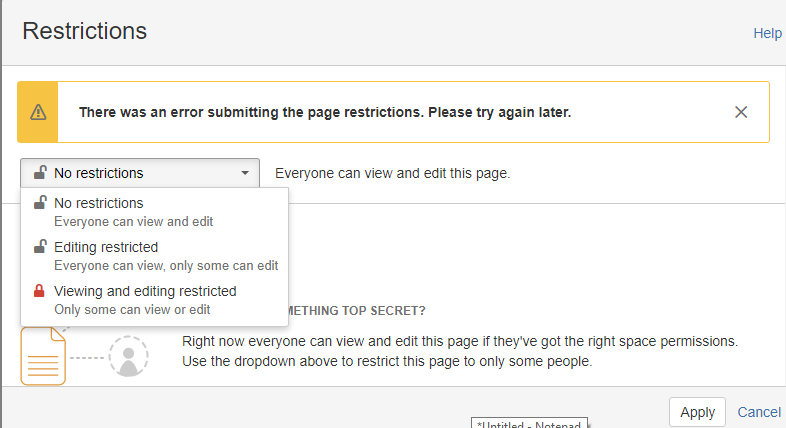The width and height of the screenshot is (786, 428).
Task: Choose Editing restricted option
Action: pos(154,256)
